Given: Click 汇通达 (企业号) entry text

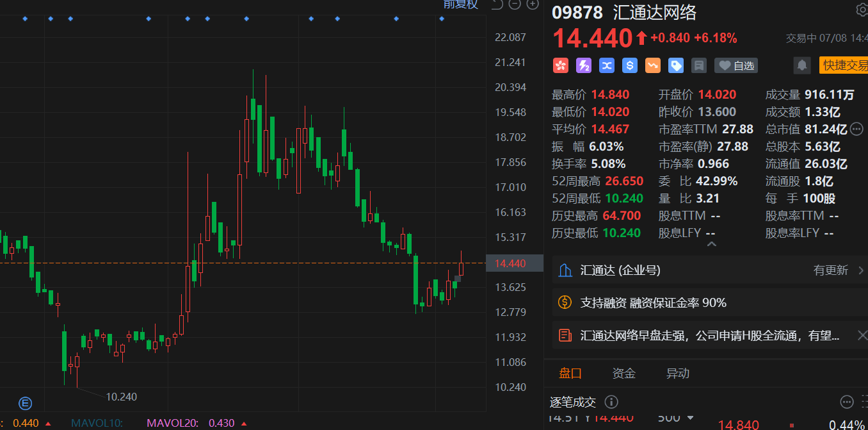Looking at the screenshot, I should pos(620,270).
